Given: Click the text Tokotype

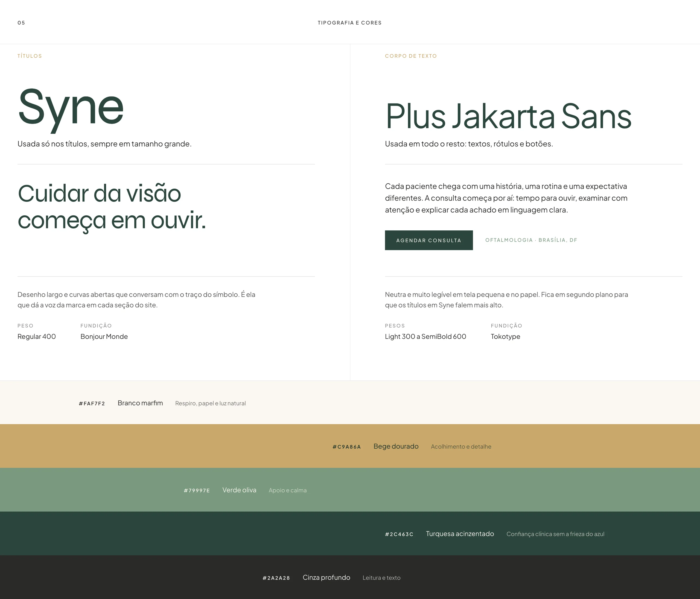Looking at the screenshot, I should pyautogui.click(x=505, y=336).
